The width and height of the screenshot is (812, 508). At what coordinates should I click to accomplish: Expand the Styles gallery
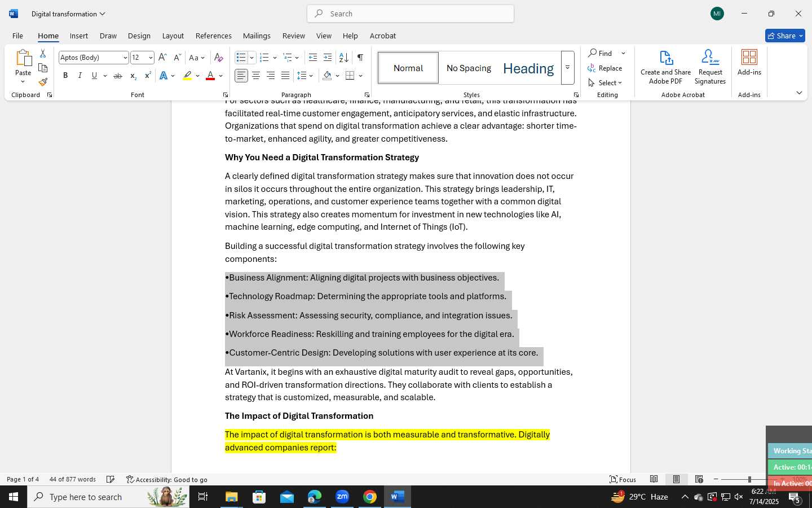(x=567, y=68)
